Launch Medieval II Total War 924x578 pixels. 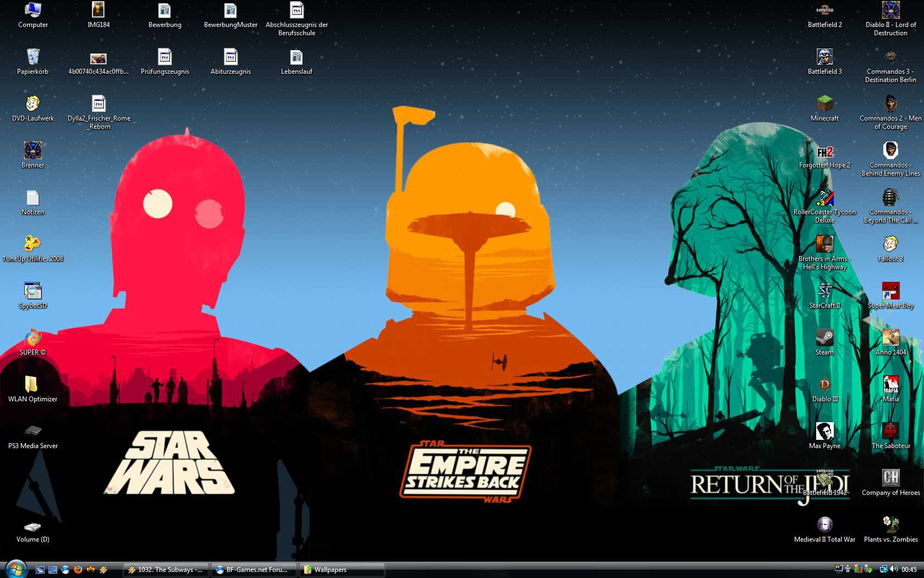[824, 530]
